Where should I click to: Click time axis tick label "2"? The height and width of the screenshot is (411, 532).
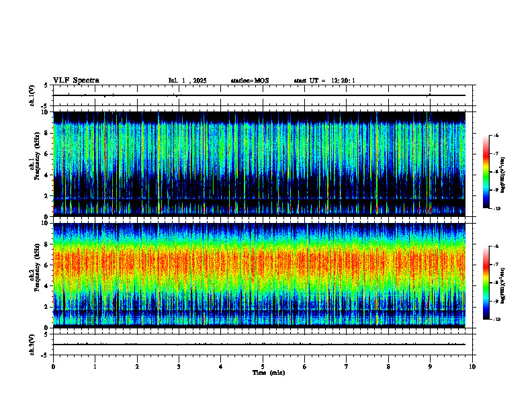tap(137, 367)
